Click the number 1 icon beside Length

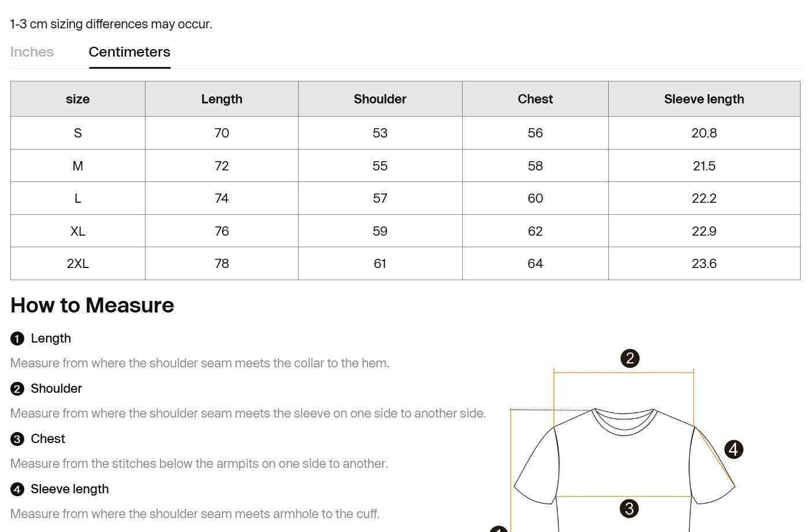(x=17, y=338)
